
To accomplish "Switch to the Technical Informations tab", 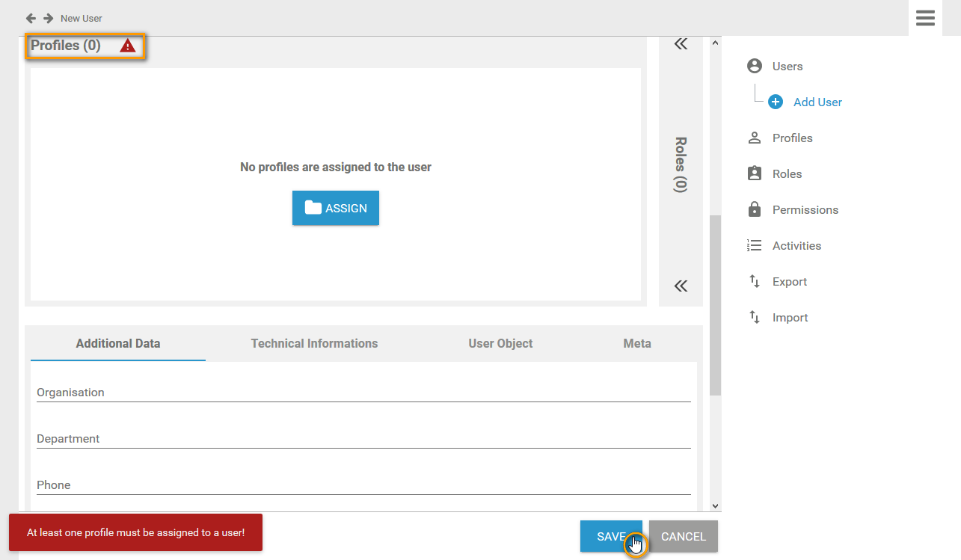I will click(314, 343).
